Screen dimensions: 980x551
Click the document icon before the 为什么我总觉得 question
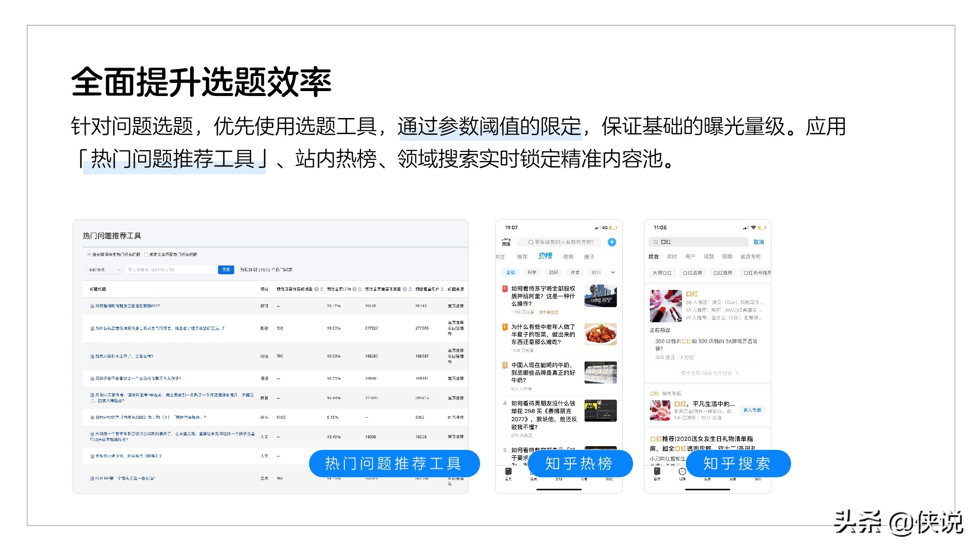point(92,328)
